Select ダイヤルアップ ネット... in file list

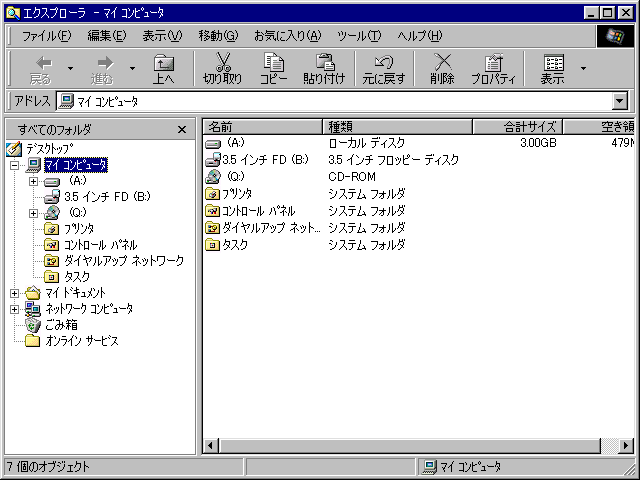coord(263,228)
